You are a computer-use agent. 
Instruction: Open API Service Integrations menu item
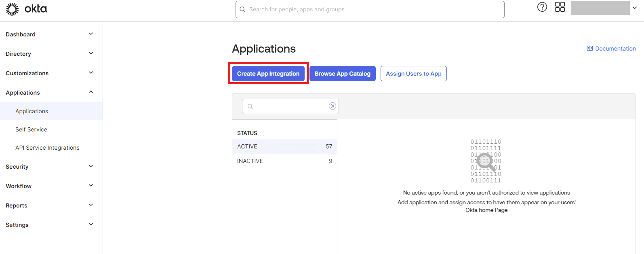[x=47, y=148]
